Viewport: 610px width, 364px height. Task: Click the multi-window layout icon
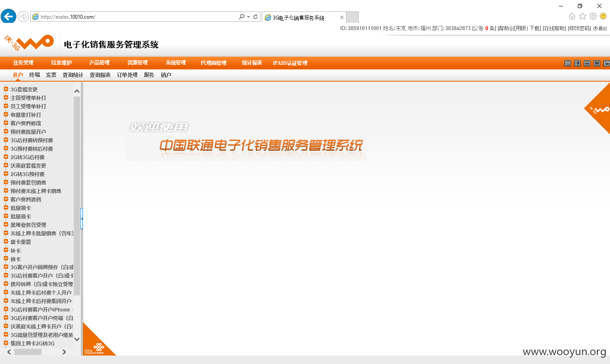(x=607, y=63)
